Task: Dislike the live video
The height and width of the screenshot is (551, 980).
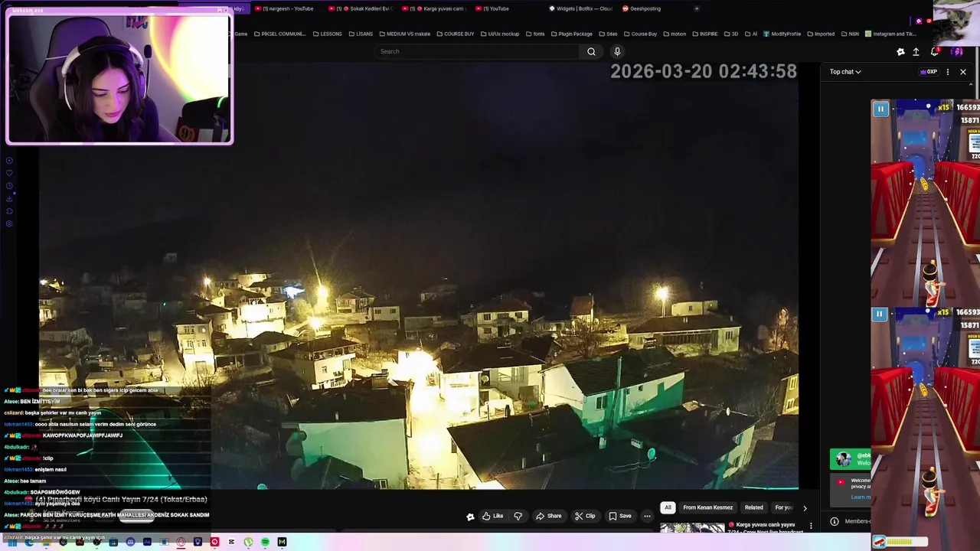Action: [518, 516]
